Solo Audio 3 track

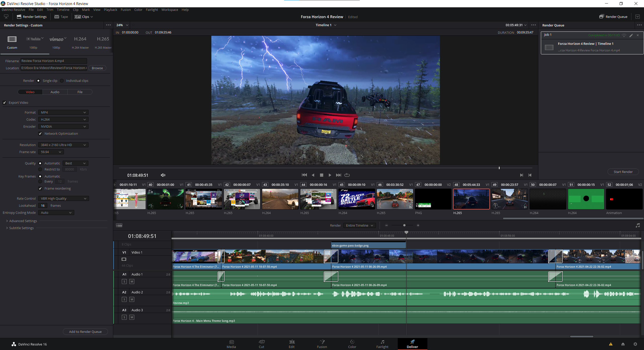tap(124, 317)
